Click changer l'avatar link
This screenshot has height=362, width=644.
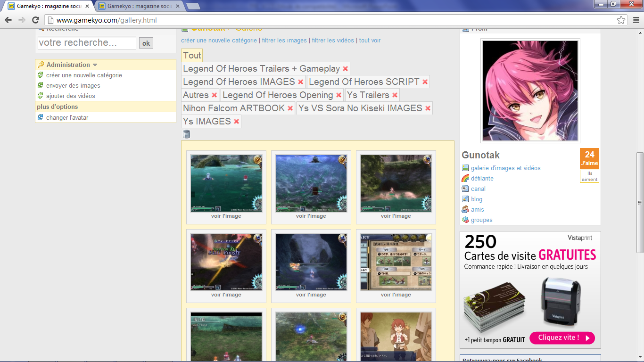[67, 117]
